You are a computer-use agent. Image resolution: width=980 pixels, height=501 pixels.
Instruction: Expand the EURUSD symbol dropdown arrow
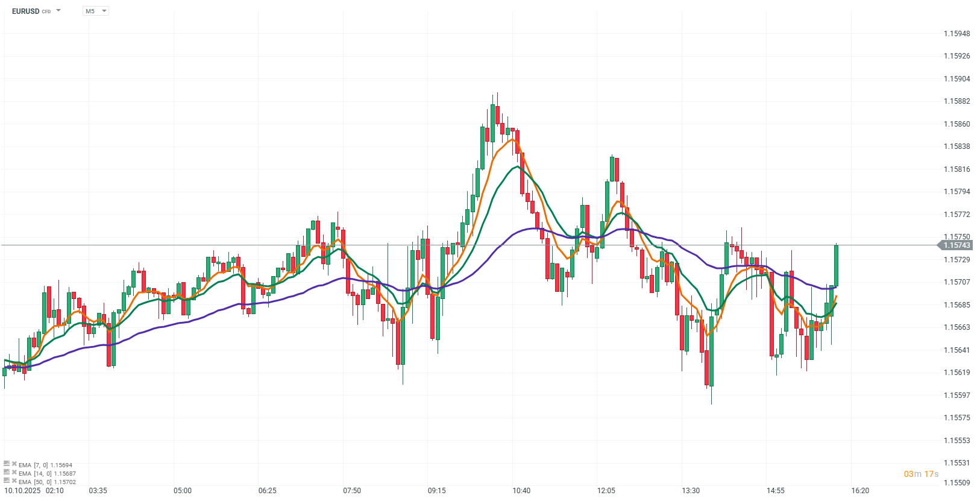point(58,11)
